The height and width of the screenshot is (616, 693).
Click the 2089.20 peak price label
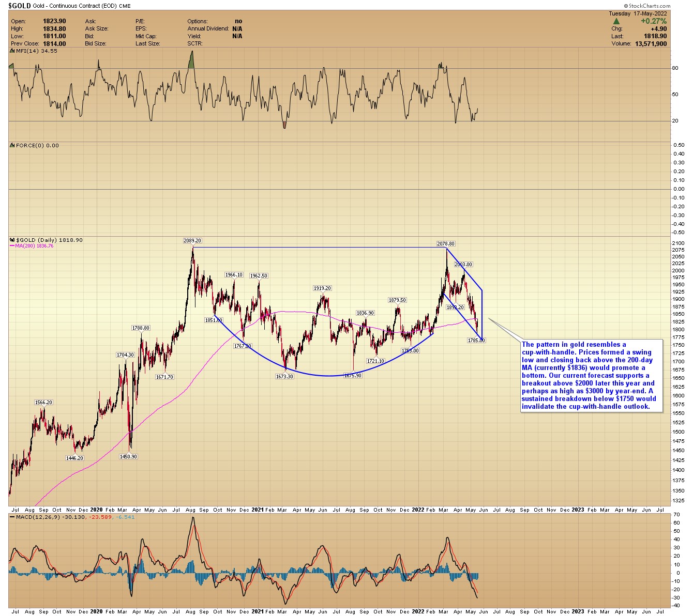coord(192,241)
